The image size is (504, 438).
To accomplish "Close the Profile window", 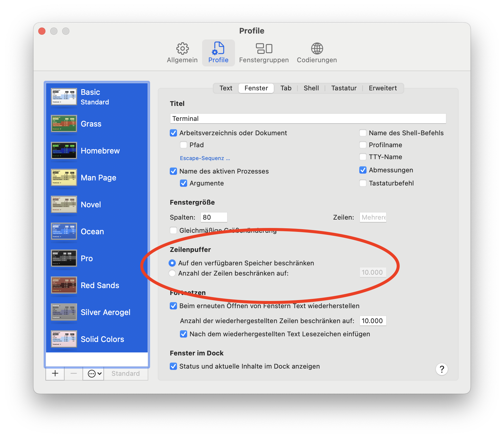I will pyautogui.click(x=42, y=31).
